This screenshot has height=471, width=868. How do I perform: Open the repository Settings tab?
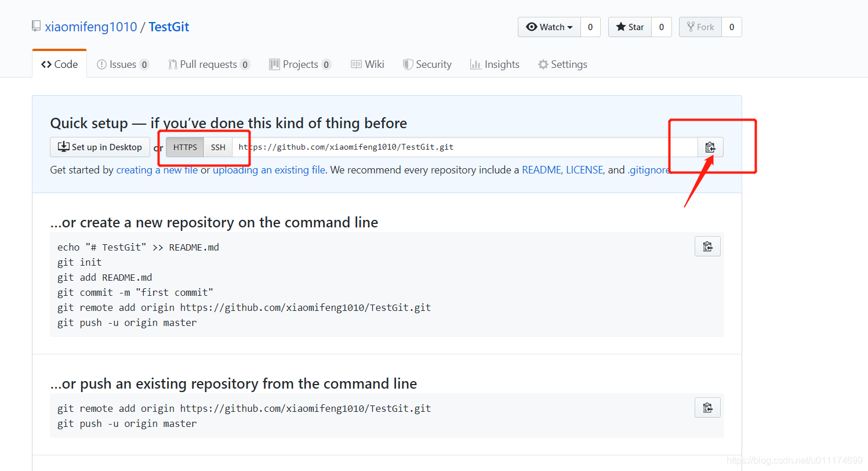click(x=562, y=64)
